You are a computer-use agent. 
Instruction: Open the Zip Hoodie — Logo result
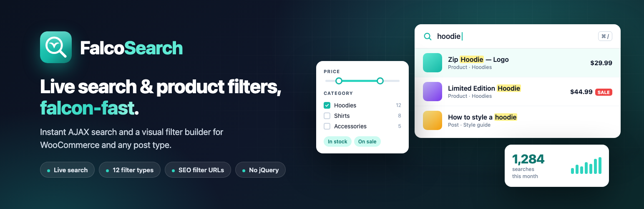[x=518, y=63]
